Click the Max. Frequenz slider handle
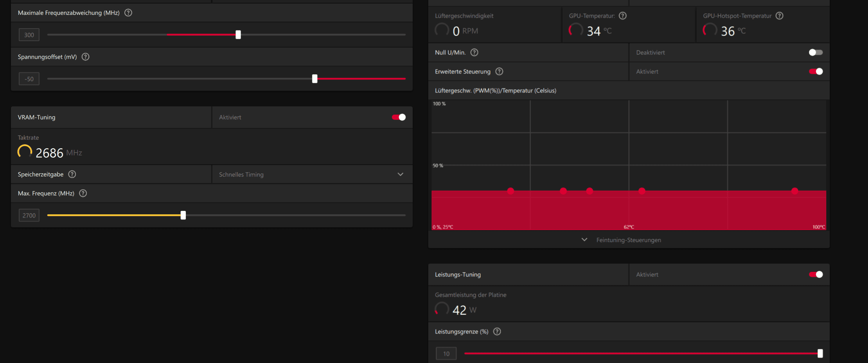Screen dimensions: 868x363 tap(183, 215)
